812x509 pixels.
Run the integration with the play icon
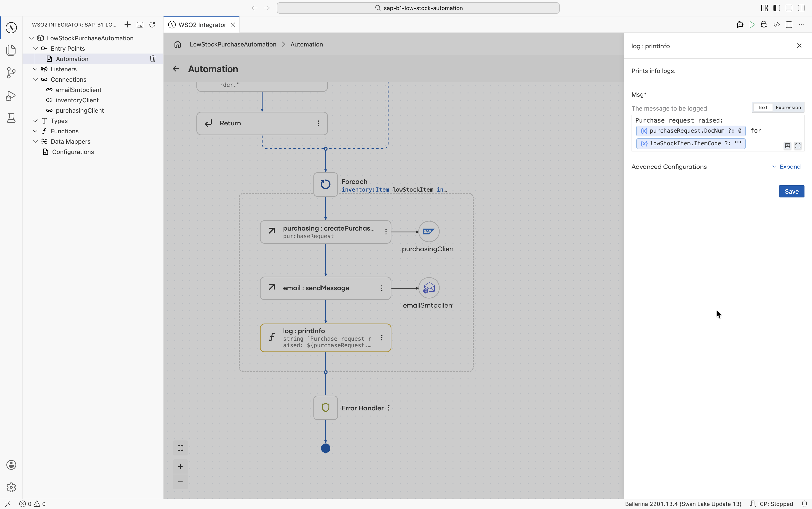point(752,25)
